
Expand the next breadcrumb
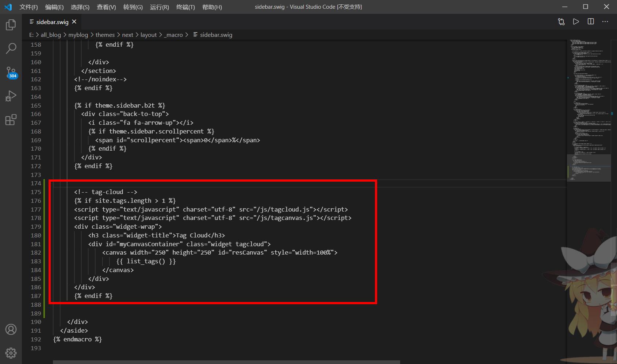click(127, 35)
